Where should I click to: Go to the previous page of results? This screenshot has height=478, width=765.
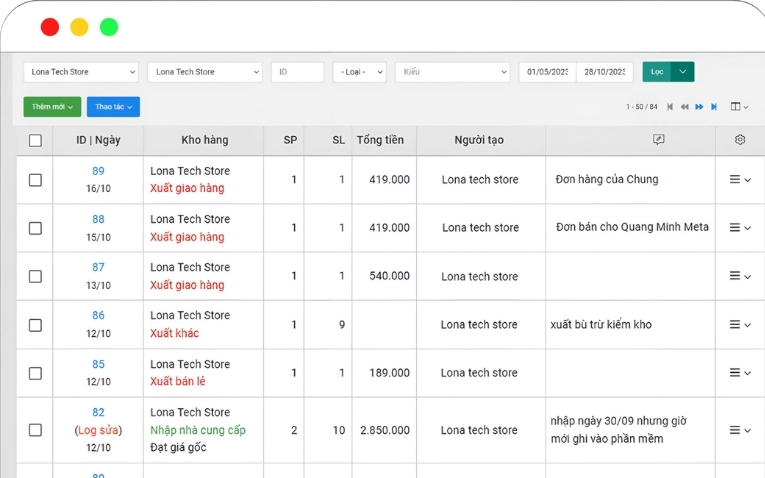[x=685, y=107]
